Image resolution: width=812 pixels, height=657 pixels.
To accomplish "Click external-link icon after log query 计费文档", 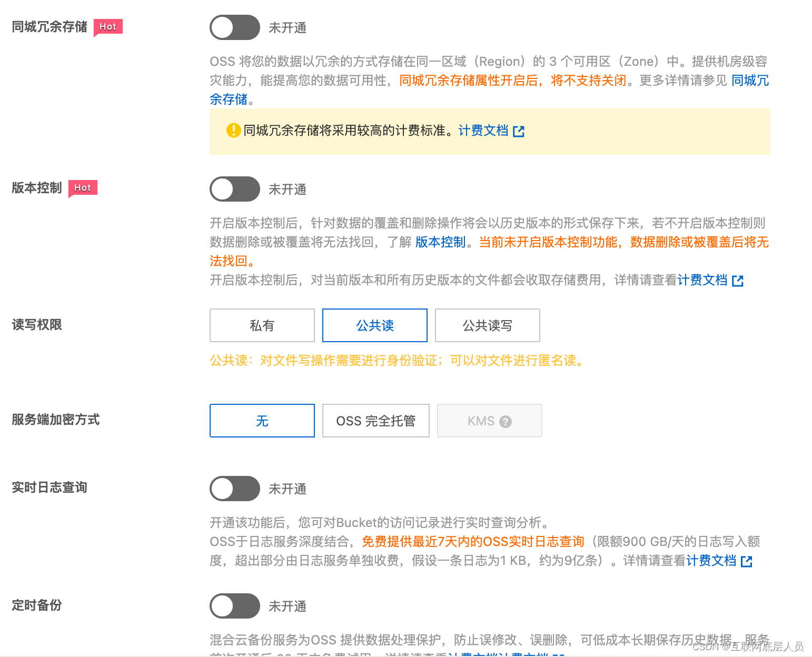I will (x=747, y=561).
